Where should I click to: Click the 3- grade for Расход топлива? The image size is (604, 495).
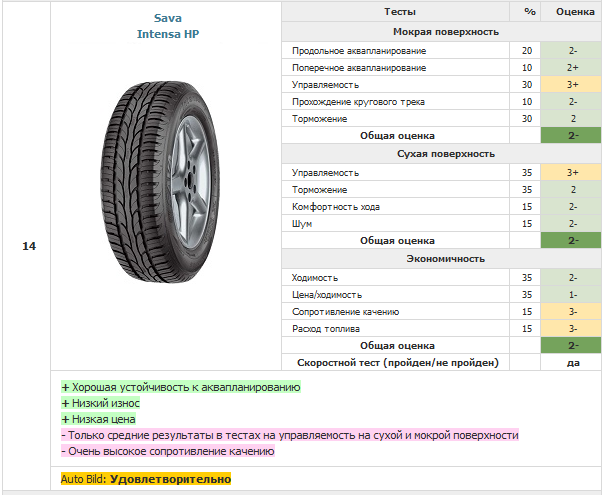[571, 328]
